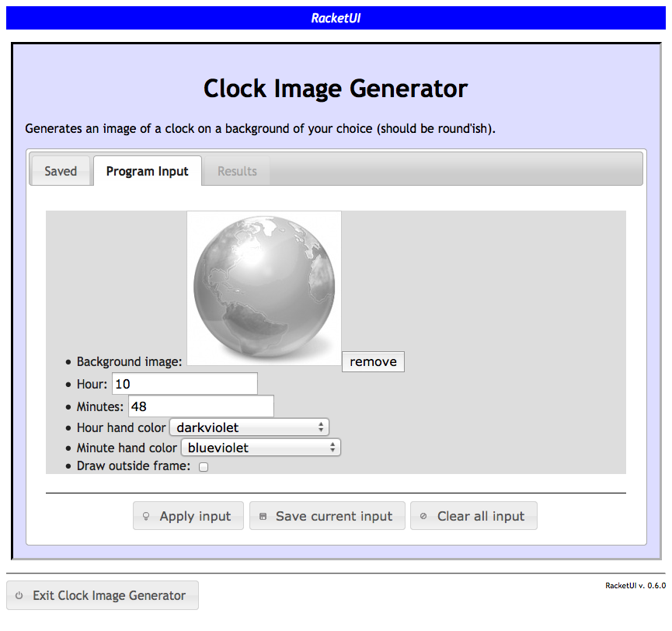Open the Results tab
672x631 pixels.
point(237,171)
